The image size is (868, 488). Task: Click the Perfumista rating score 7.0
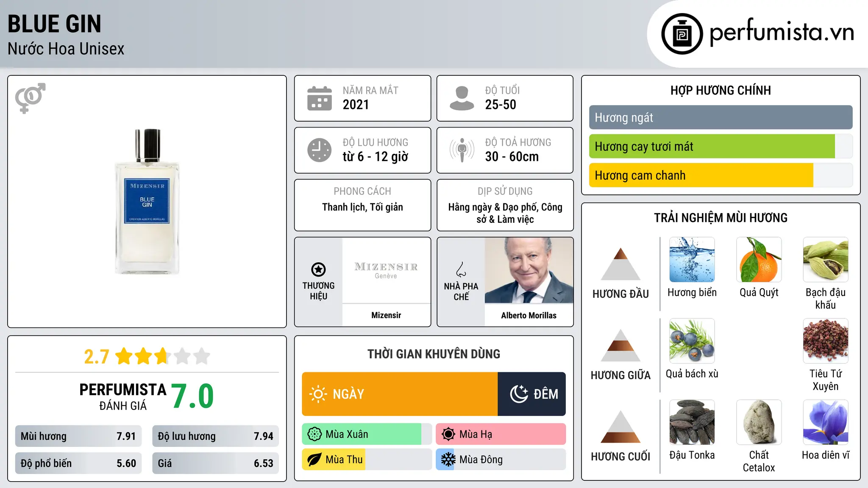[192, 396]
